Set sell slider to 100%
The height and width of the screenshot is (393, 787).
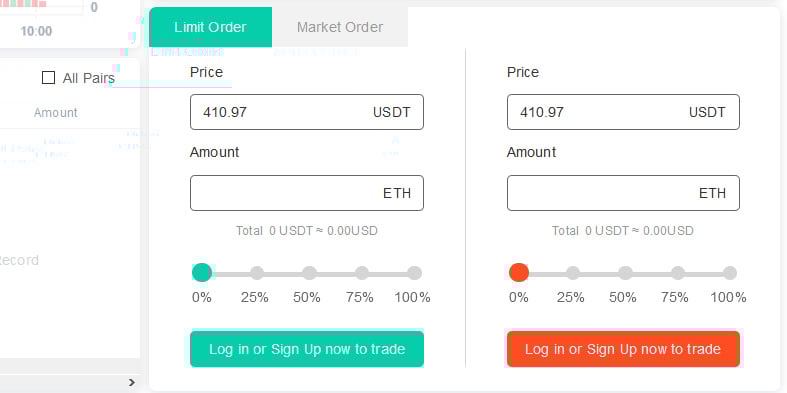pos(730,273)
